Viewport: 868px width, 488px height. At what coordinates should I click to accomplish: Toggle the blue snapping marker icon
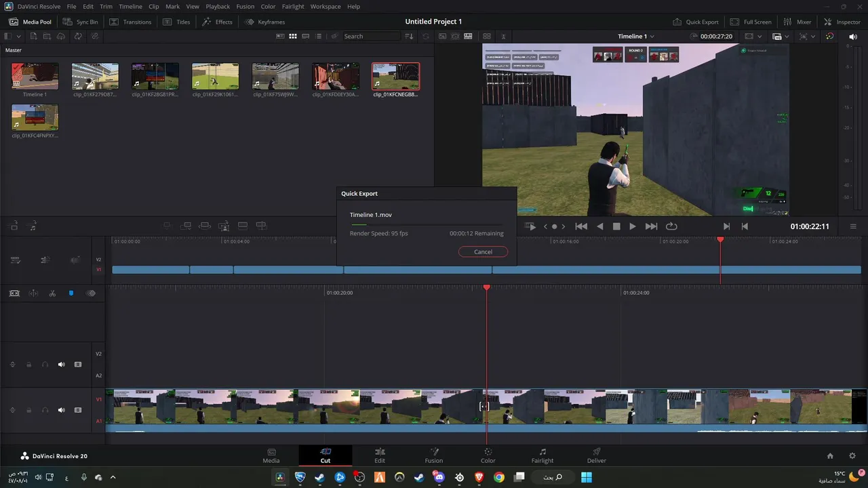[71, 293]
